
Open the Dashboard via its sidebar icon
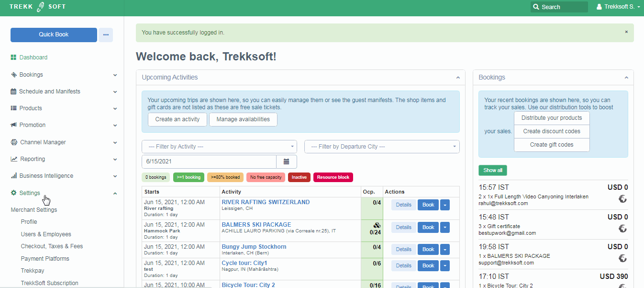click(x=12, y=58)
